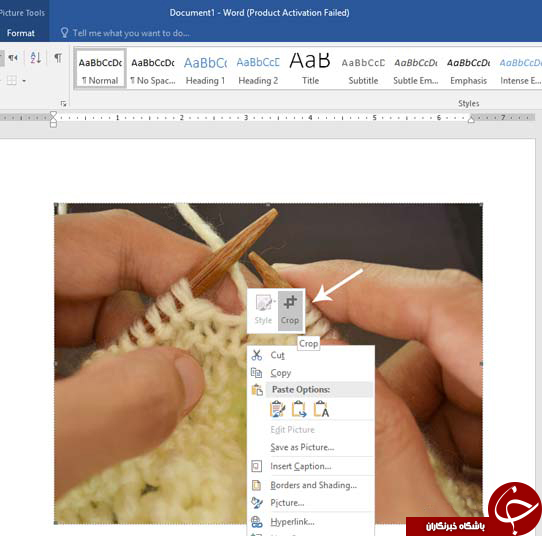The image size is (542, 536).
Task: Click the right indent marker on ruler
Action: (471, 120)
